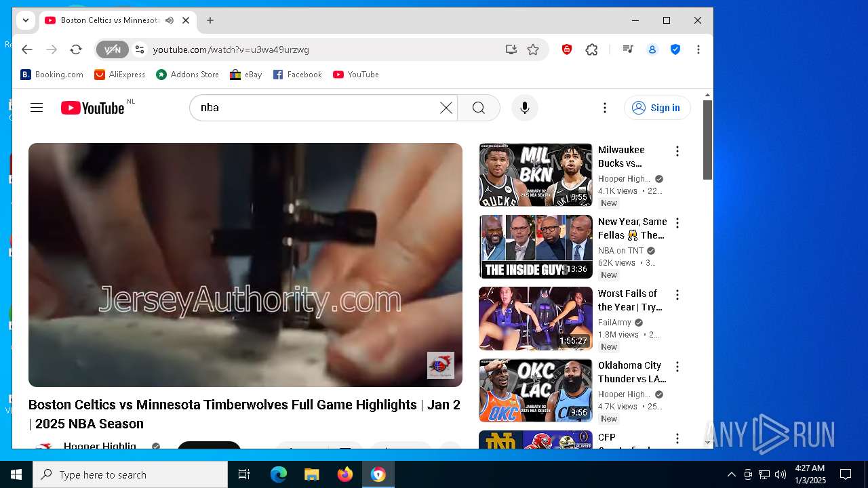Screen dimensions: 868x488
Task: Open Milwaukee Bucks vs video title
Action: click(x=622, y=157)
